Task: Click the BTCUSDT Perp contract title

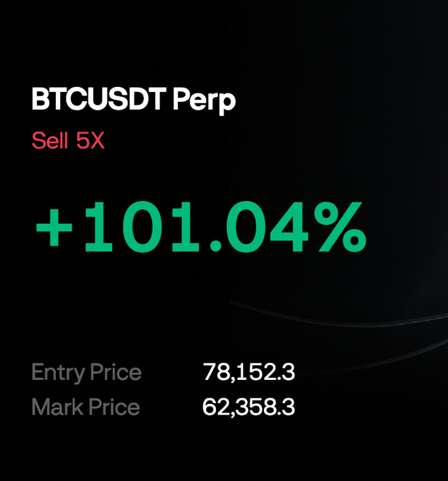Action: (134, 100)
